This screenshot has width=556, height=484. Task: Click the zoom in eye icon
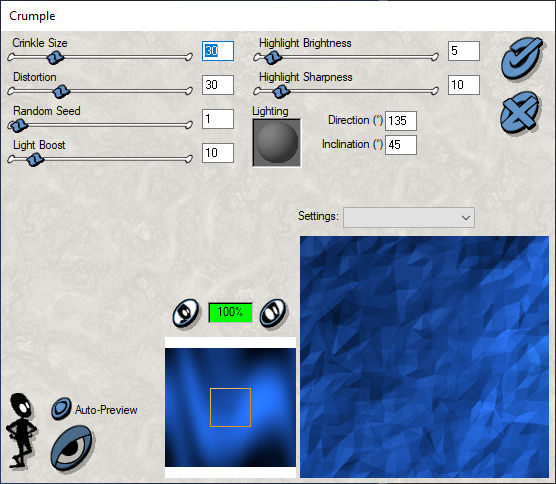click(x=273, y=313)
